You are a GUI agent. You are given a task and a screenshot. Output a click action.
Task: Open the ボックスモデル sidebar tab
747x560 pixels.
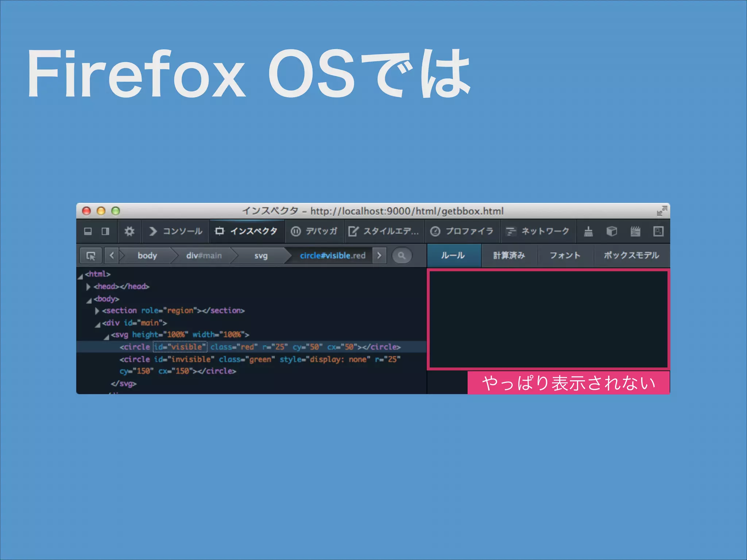[x=631, y=256]
